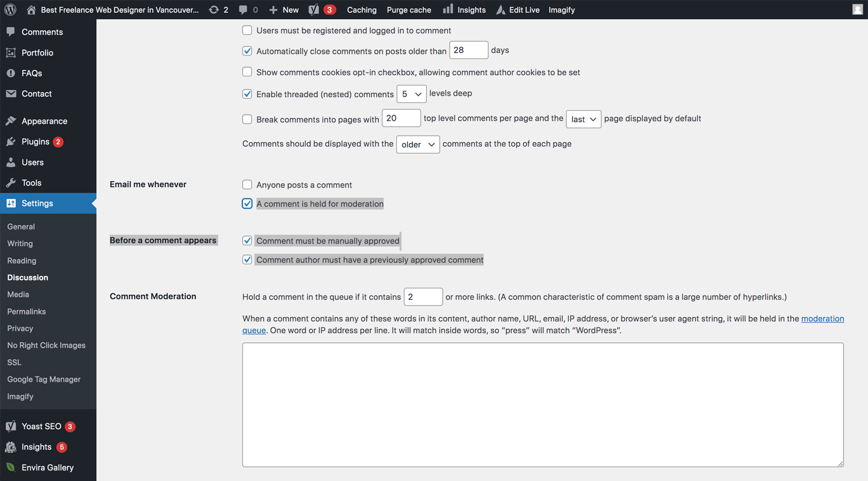This screenshot has height=481, width=868.
Task: Uncheck comment held for moderation
Action: (247, 203)
